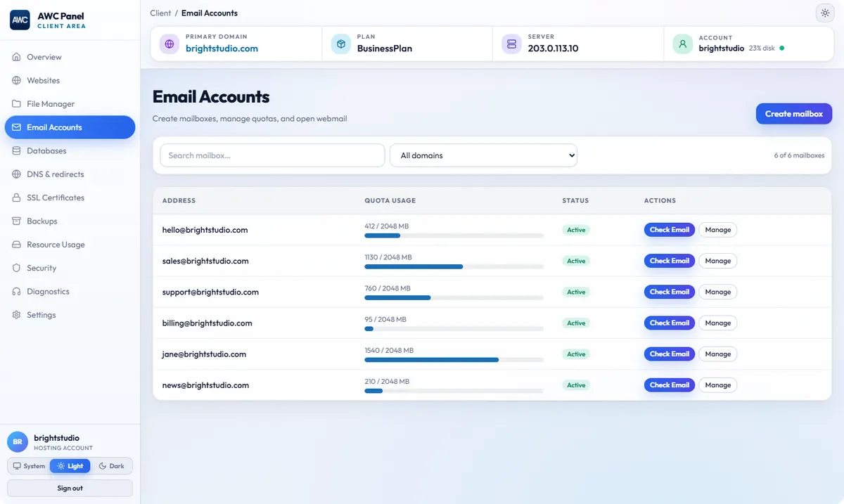Go to Resource Usage page

(x=70, y=245)
